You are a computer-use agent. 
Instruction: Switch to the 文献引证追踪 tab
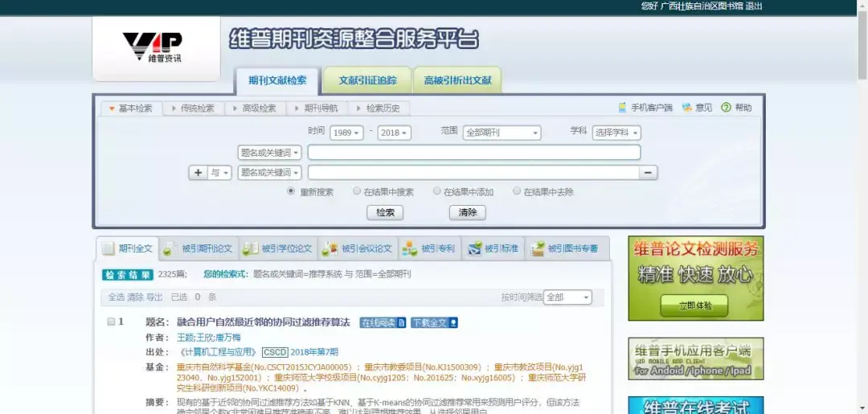(x=367, y=80)
